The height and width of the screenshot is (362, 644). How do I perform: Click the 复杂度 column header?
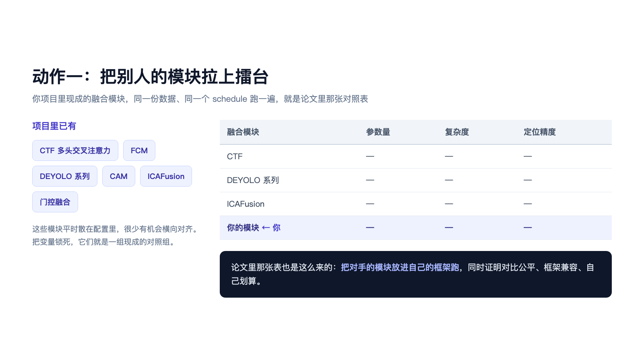click(457, 132)
